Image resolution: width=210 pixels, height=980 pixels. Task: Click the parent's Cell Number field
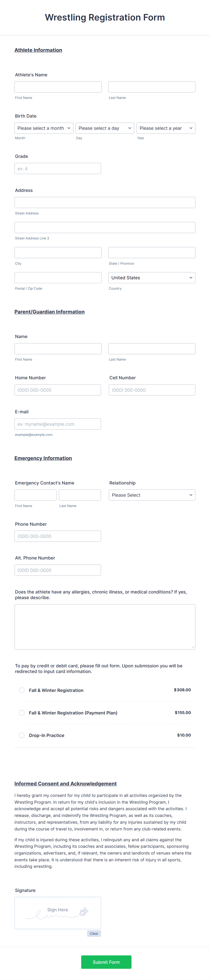point(151,390)
